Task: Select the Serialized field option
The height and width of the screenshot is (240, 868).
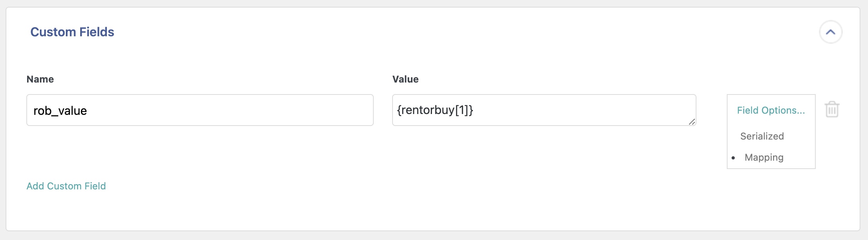Action: tap(762, 136)
